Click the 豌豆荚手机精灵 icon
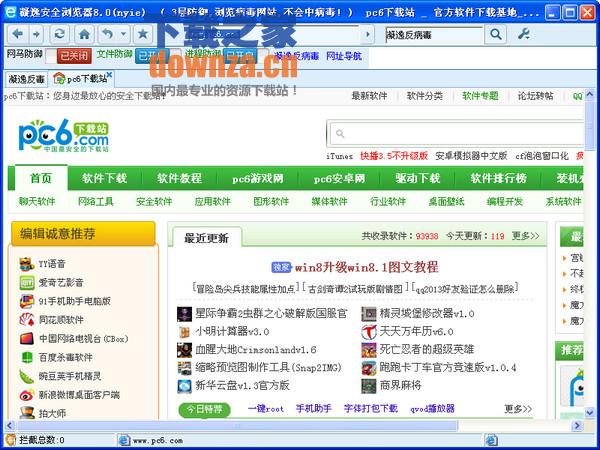Screen dimensions: 600x450 tap(27, 376)
